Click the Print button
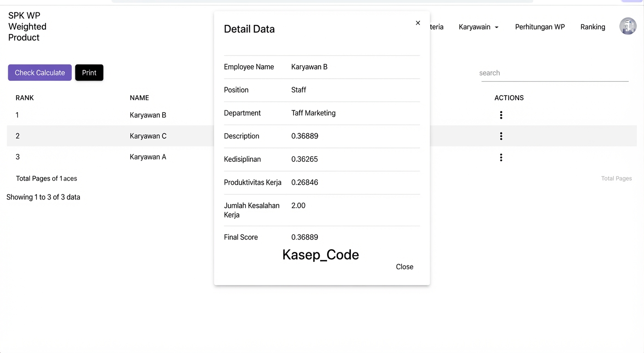The width and height of the screenshot is (644, 353). click(89, 73)
